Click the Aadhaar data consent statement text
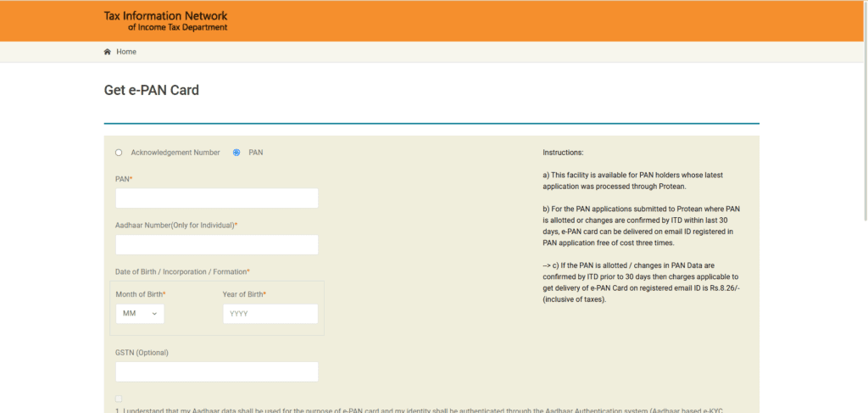This screenshot has height=413, width=868. pos(424,410)
